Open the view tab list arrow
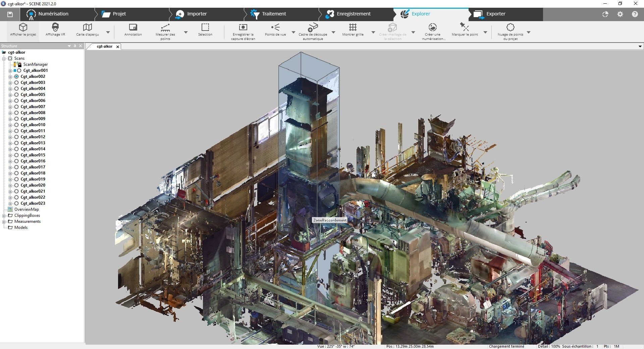This screenshot has height=349, width=644. pyautogui.click(x=640, y=47)
